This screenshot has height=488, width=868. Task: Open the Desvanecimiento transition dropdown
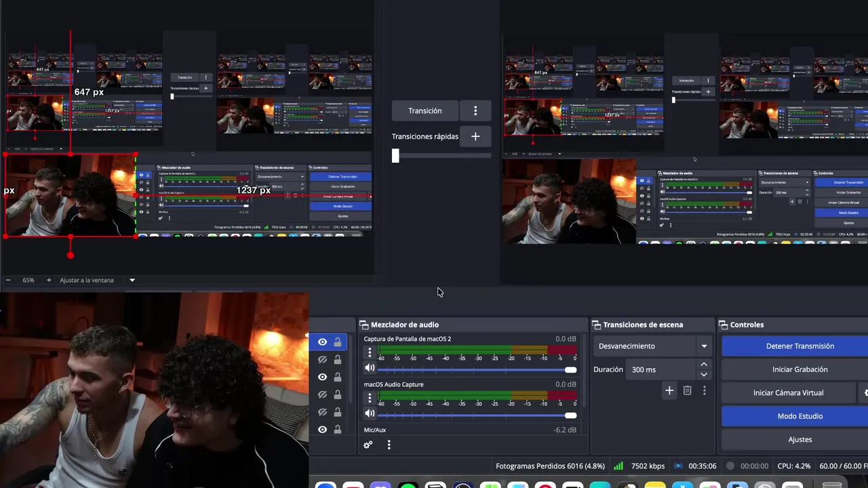(652, 346)
